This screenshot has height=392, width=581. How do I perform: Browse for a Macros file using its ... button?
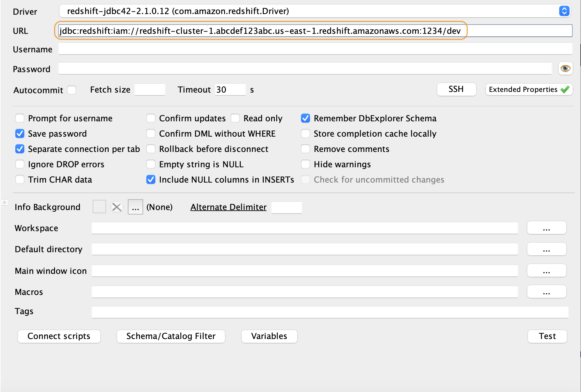(x=546, y=291)
